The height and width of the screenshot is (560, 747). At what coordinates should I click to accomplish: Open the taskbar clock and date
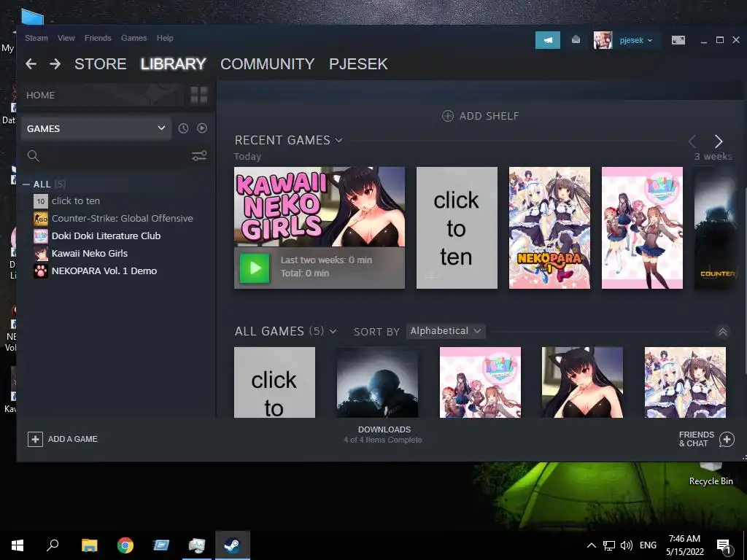684,545
